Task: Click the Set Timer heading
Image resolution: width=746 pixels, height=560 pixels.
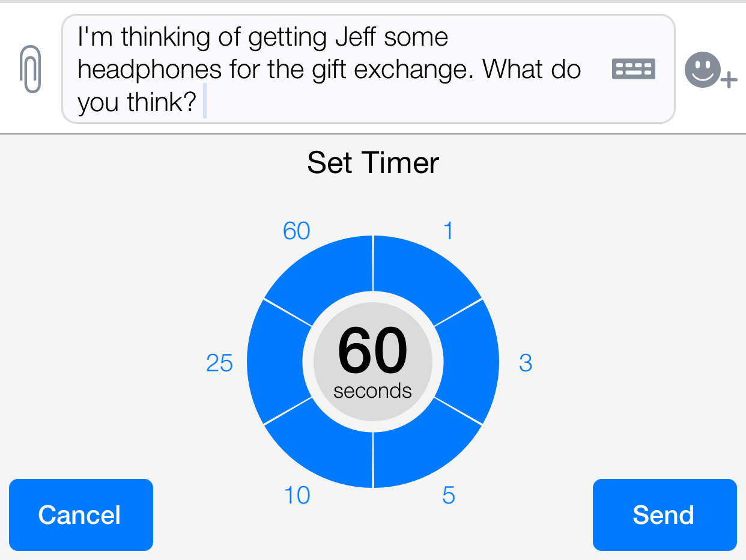Action: pyautogui.click(x=373, y=163)
